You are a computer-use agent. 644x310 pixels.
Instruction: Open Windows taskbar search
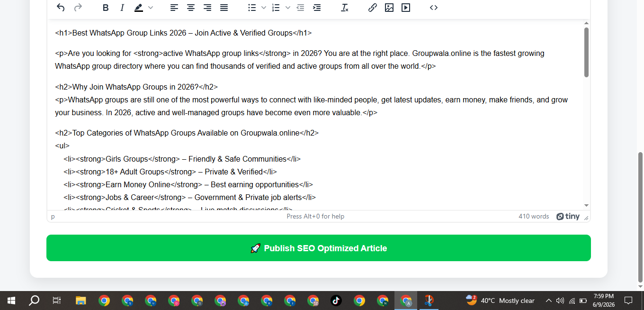(x=34, y=301)
